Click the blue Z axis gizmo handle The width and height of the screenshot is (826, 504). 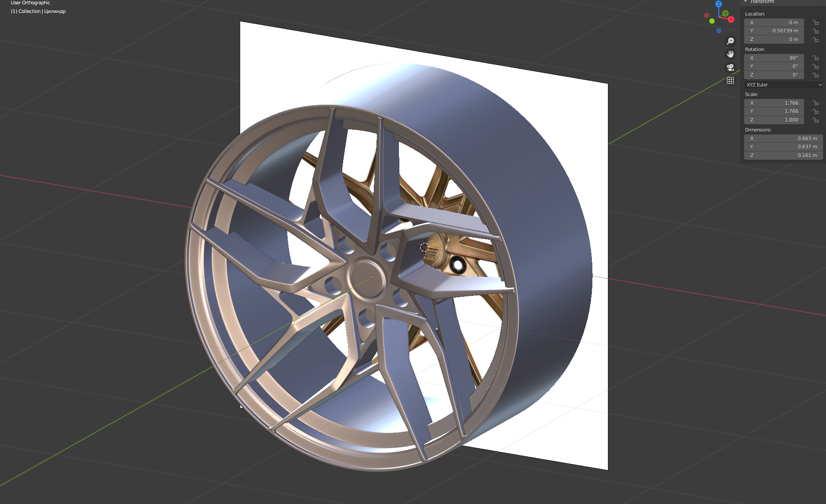coord(719,4)
